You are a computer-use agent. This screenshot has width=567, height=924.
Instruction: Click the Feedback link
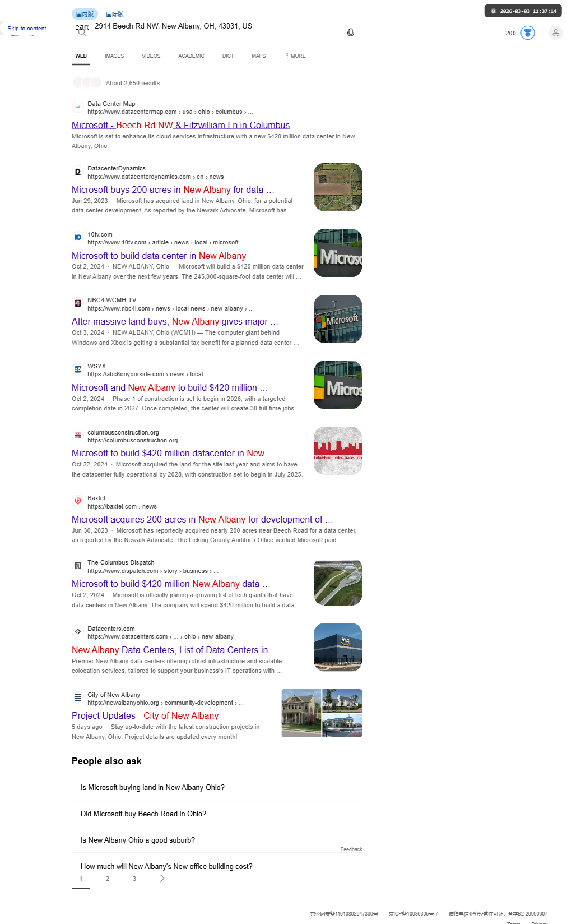click(x=351, y=849)
